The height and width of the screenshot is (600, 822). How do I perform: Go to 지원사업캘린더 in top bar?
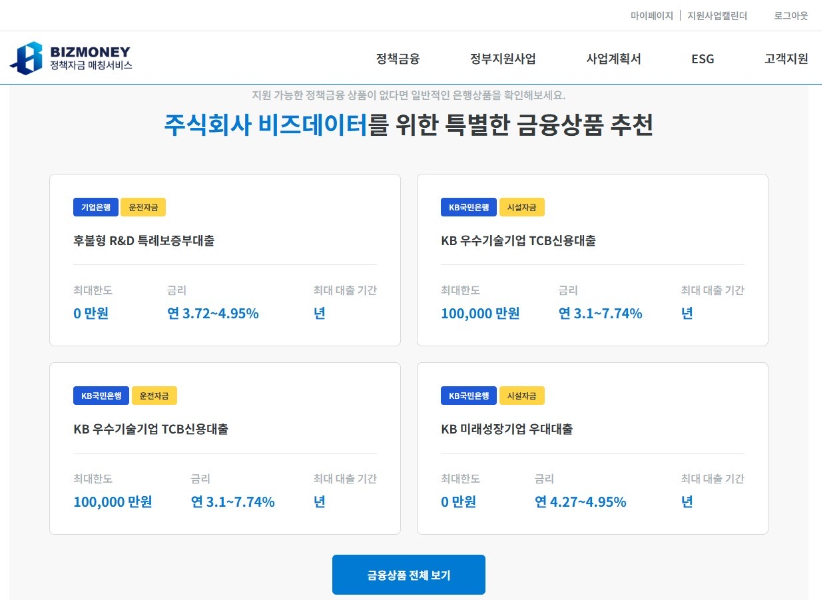click(x=717, y=16)
